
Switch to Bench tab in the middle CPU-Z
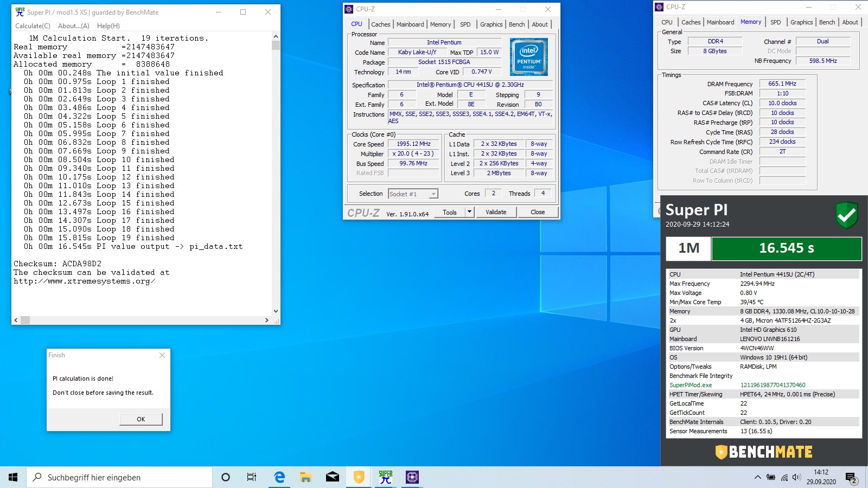click(516, 24)
